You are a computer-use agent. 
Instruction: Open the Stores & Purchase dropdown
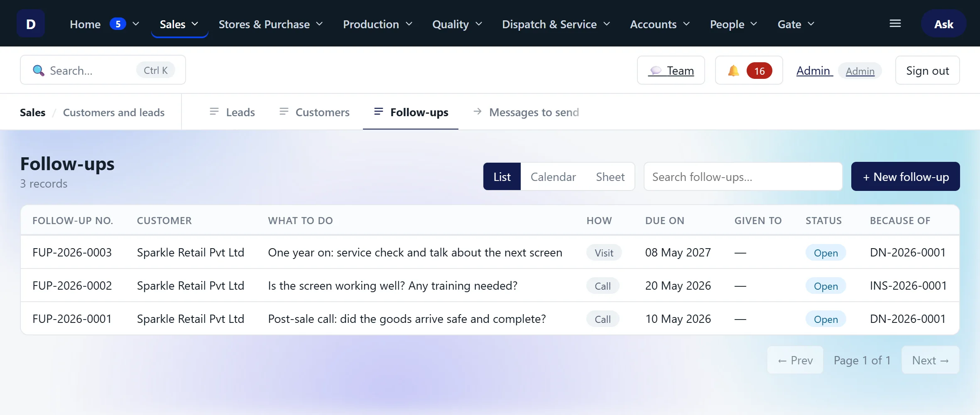(x=271, y=24)
